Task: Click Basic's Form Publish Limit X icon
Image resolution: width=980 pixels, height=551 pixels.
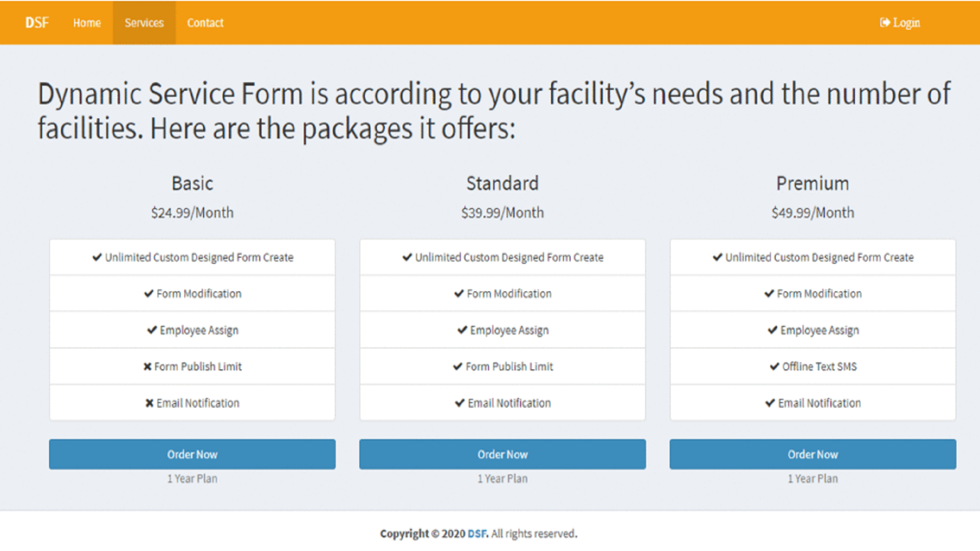Action: tap(148, 367)
